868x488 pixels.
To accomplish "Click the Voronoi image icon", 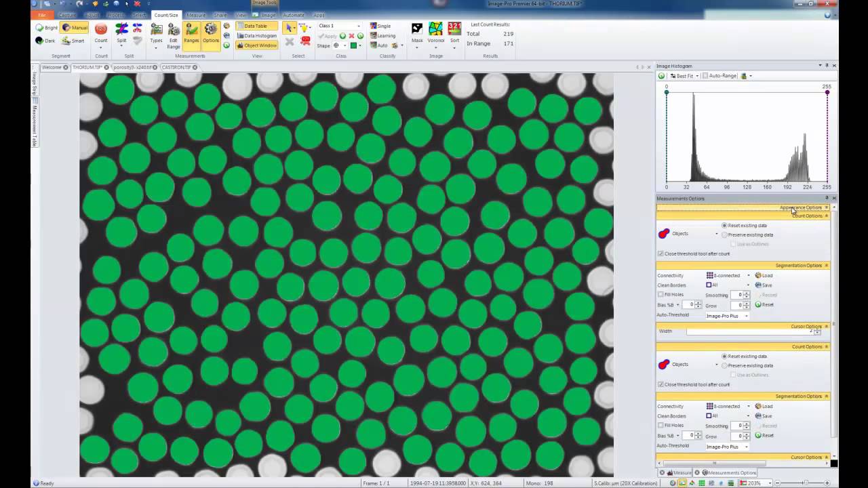I will [436, 33].
